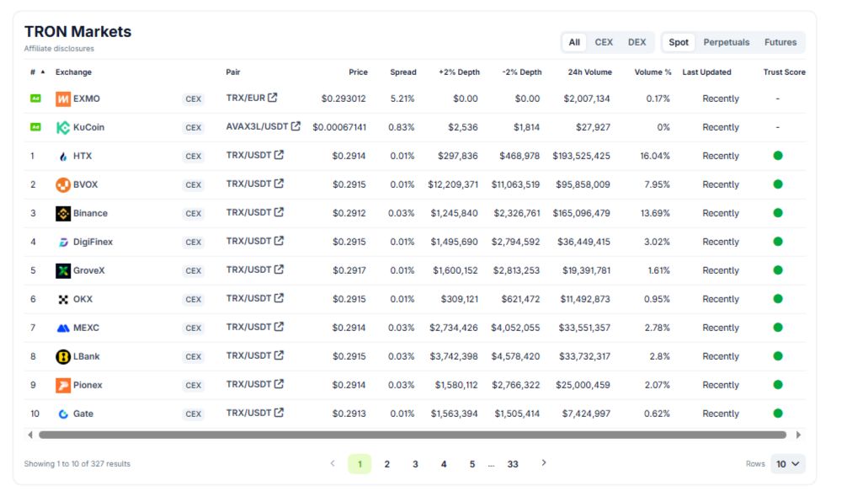Image resolution: width=868 pixels, height=502 pixels.
Task: Click the Pionex exchange logo icon
Action: 63,385
